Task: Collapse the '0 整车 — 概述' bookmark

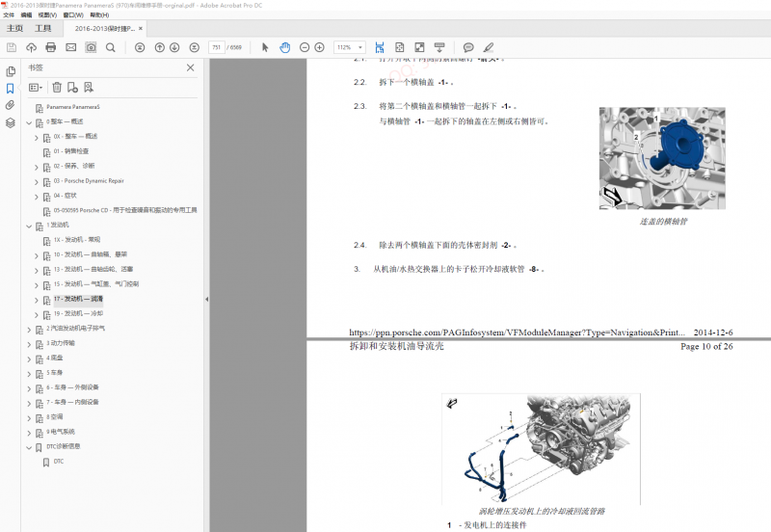Action: tap(29, 122)
